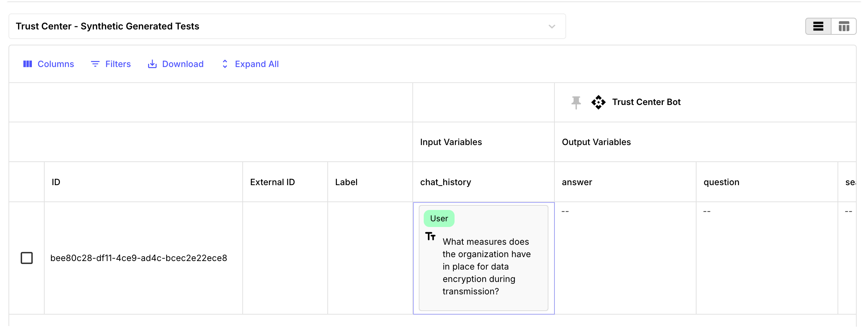Click the Expand All text button
Image resolution: width=868 pixels, height=327 pixels.
pos(257,64)
